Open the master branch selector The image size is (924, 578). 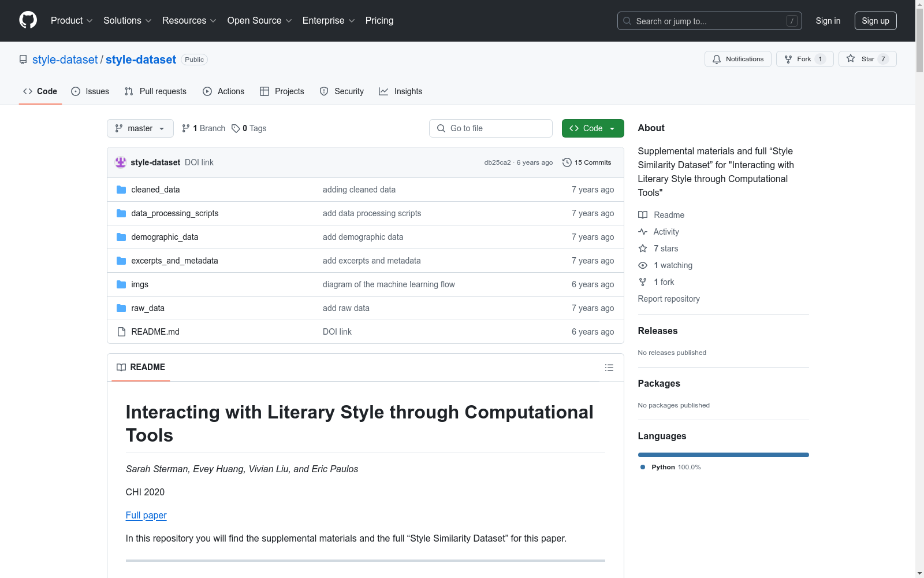[x=140, y=128]
